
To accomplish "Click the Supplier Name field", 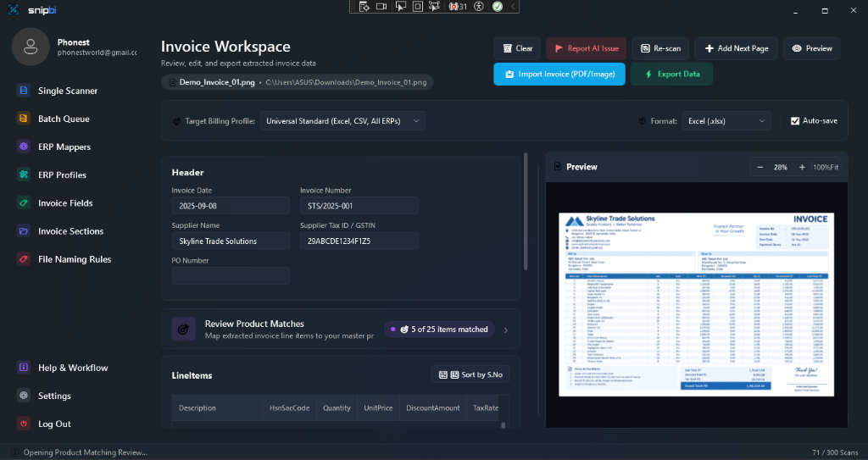I will pyautogui.click(x=231, y=241).
